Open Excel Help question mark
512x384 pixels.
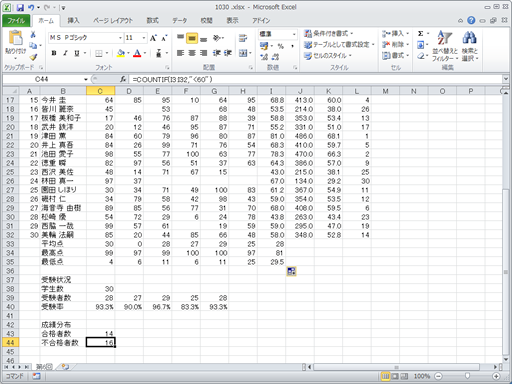[x=471, y=20]
